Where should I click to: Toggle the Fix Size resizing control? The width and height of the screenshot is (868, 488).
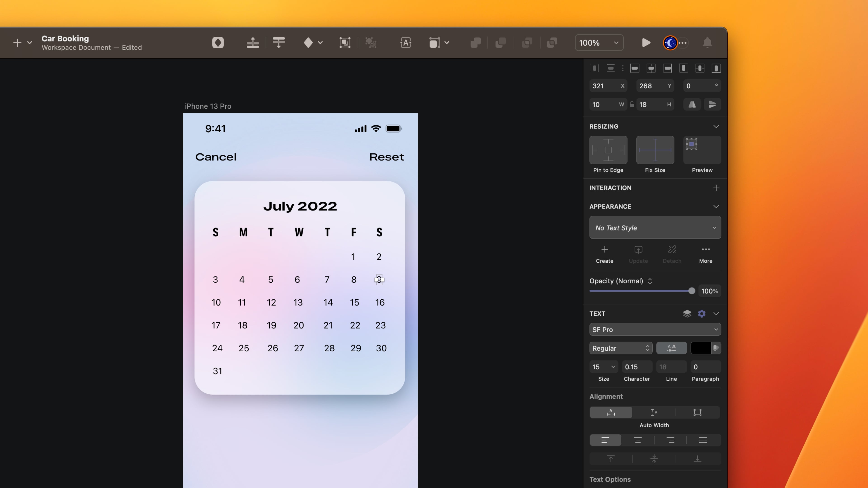tap(655, 150)
